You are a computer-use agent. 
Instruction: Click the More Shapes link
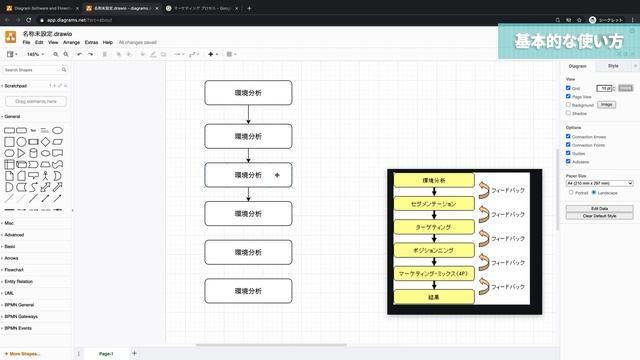[22, 354]
